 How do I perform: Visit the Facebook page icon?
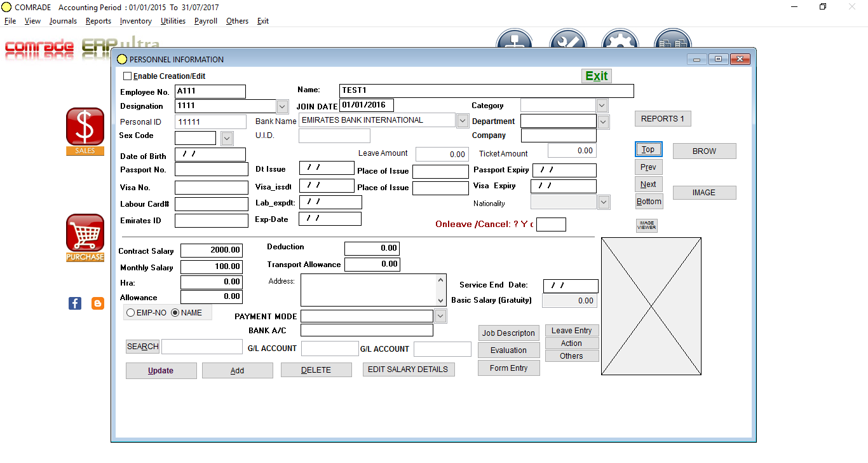74,303
